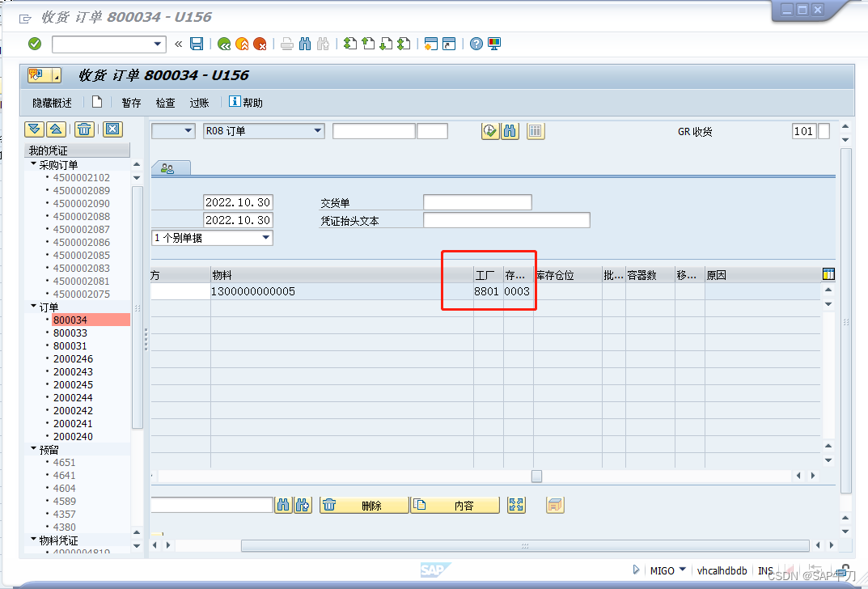Image resolution: width=868 pixels, height=589 pixels.
Task: Click 隐藏概述 button
Action: tap(52, 103)
